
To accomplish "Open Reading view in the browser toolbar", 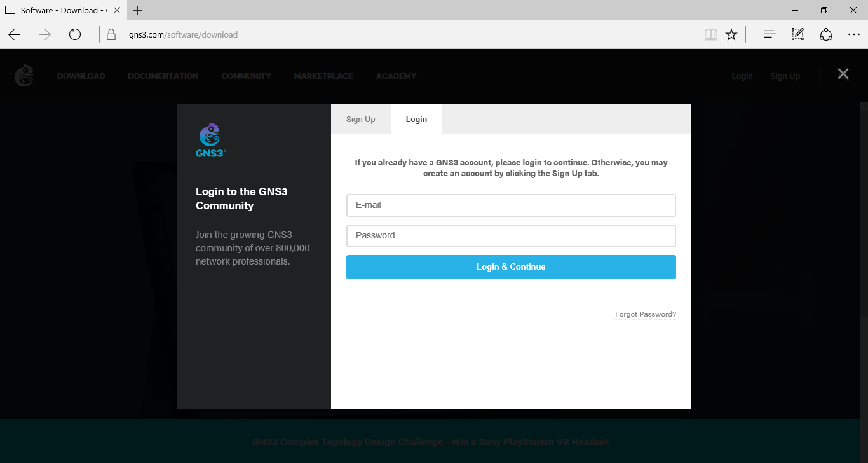I will 711,34.
